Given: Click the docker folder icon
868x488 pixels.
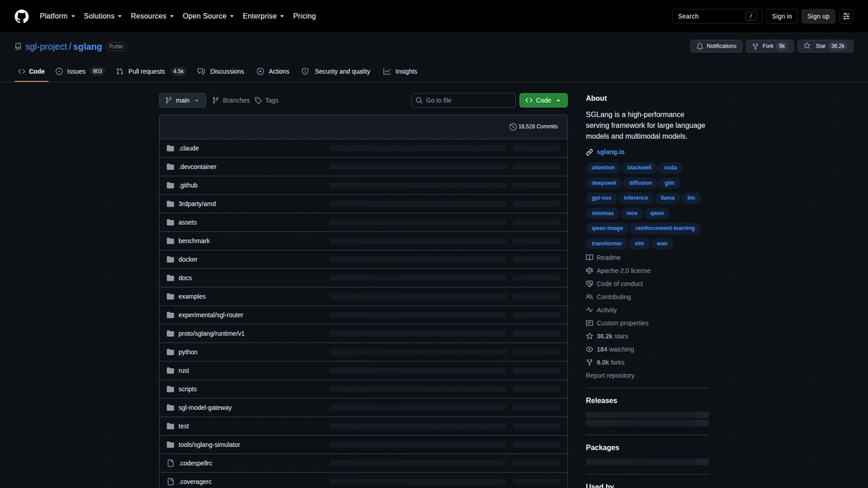Looking at the screenshot, I should click(x=171, y=260).
